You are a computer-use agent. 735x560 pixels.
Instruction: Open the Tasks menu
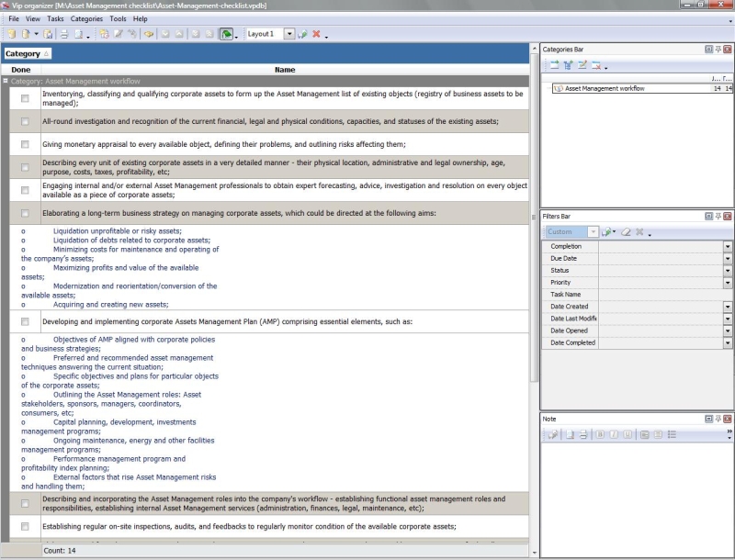coord(55,18)
